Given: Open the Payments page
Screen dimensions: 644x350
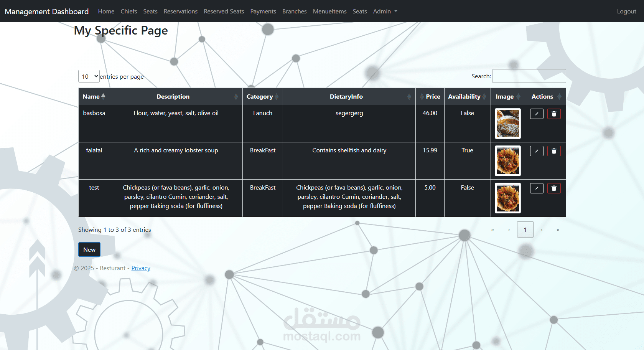Looking at the screenshot, I should coord(263,12).
